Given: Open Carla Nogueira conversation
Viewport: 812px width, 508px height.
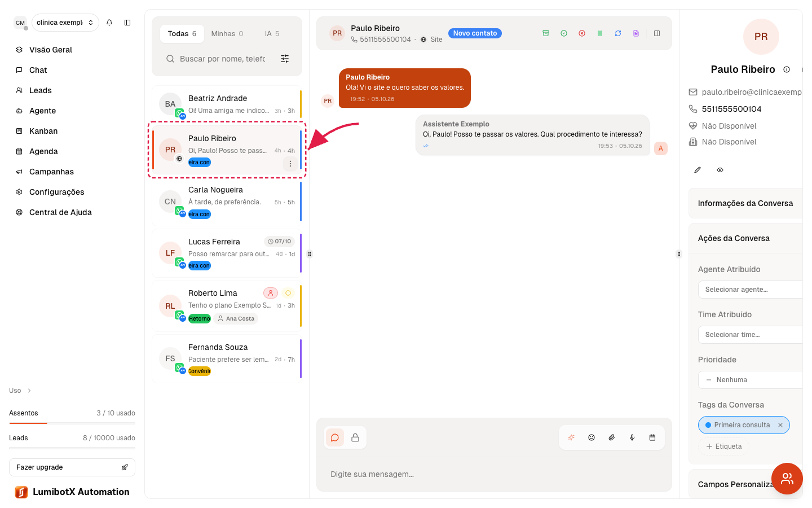Looking at the screenshot, I should pos(227,202).
